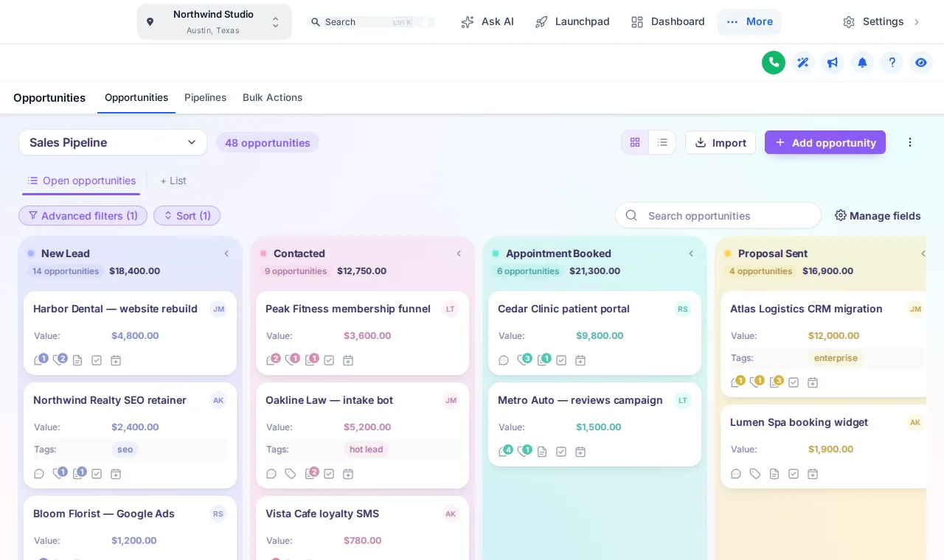Collapse the Appointment Booked column
944x560 pixels.
[691, 253]
